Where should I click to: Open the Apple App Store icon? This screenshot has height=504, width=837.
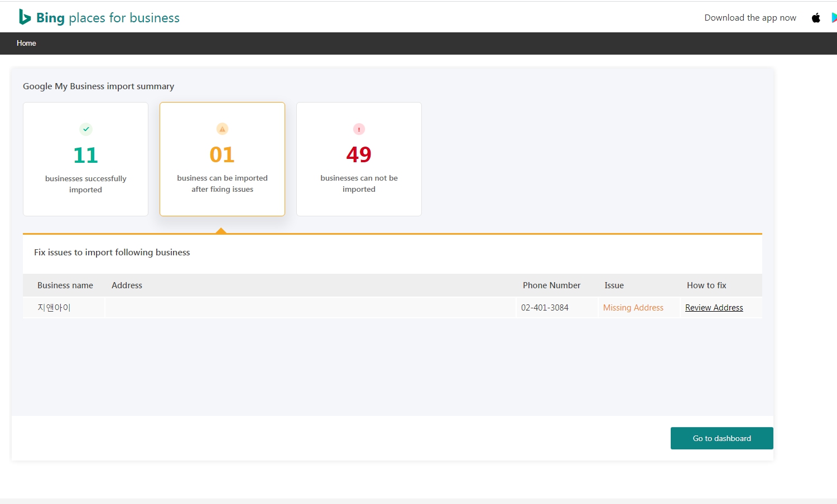(816, 18)
